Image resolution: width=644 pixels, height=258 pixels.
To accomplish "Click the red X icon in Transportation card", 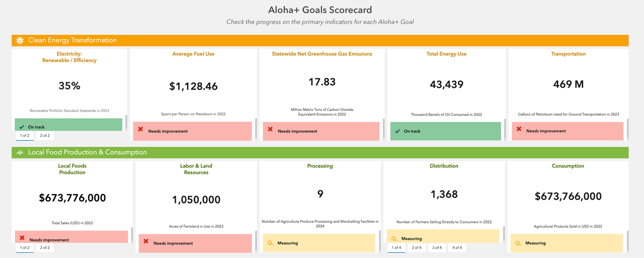I will point(519,129).
